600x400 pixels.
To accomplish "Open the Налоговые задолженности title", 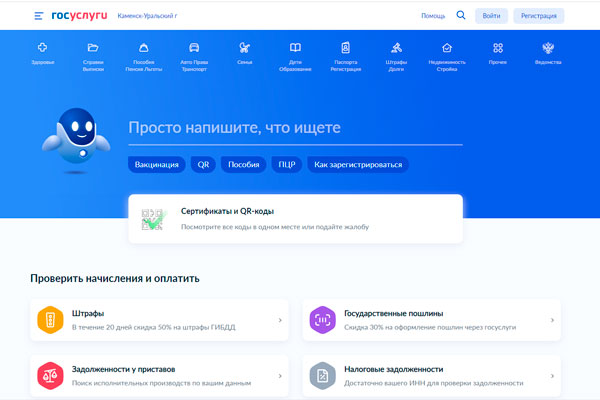I will [x=393, y=369].
